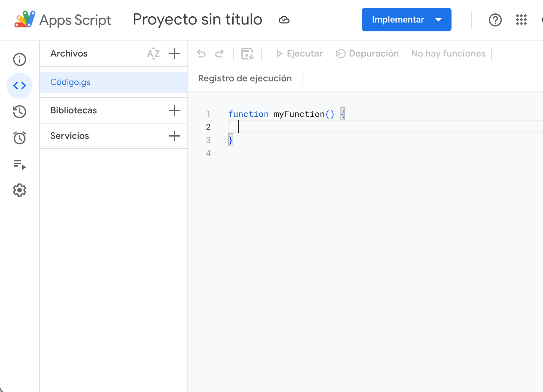543x392 pixels.
Task: Save project to Drive icon
Action: pyautogui.click(x=247, y=54)
